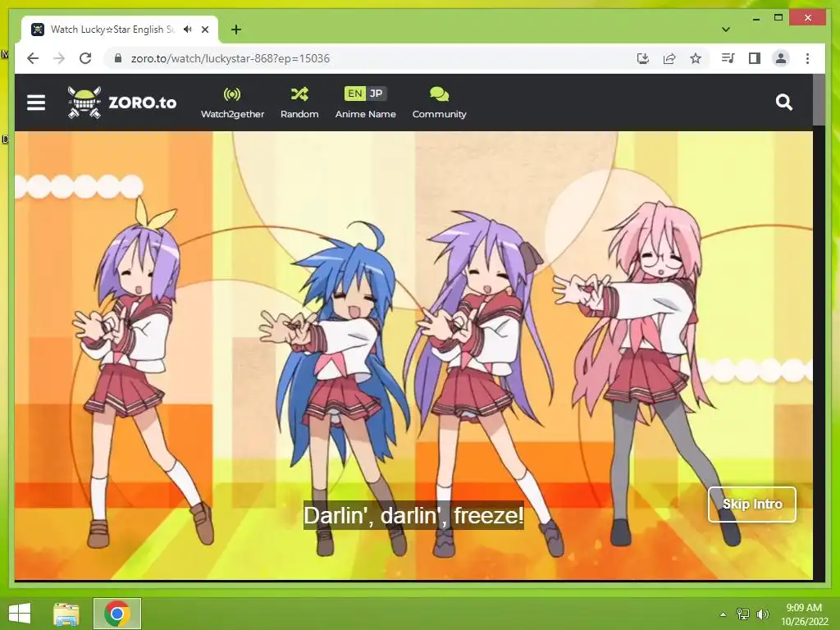The image size is (840, 630).
Task: Mute the tab audio icon
Action: (x=187, y=30)
